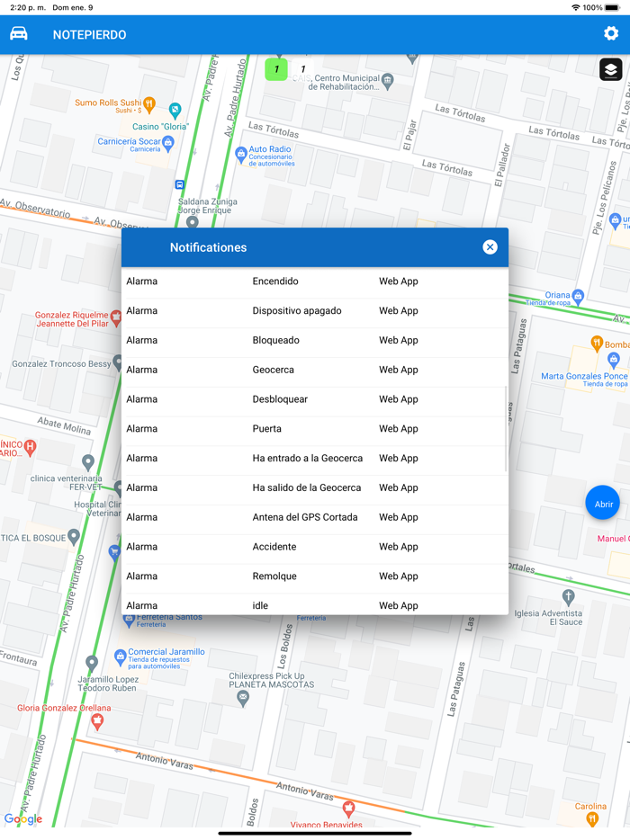Select the Casino Gloria map pin
The image size is (630, 840).
tap(175, 111)
